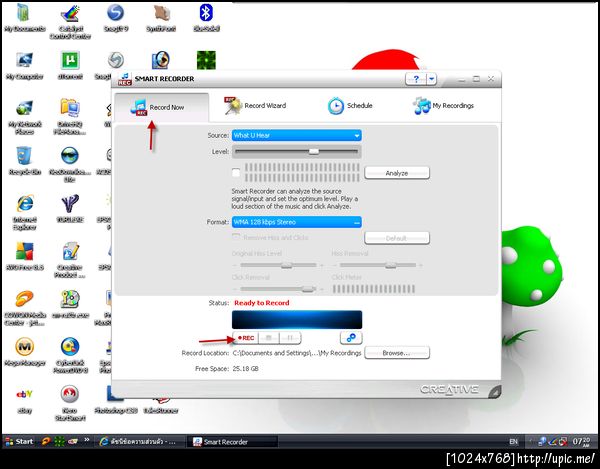Select the folder-with-monitor desktop icon

pyautogui.click(x=70, y=117)
